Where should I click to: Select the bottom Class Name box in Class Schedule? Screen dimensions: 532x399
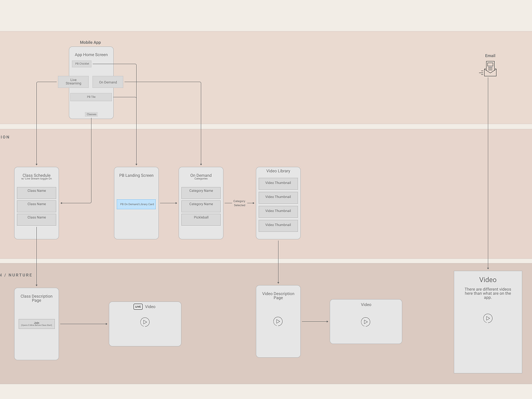tap(37, 220)
